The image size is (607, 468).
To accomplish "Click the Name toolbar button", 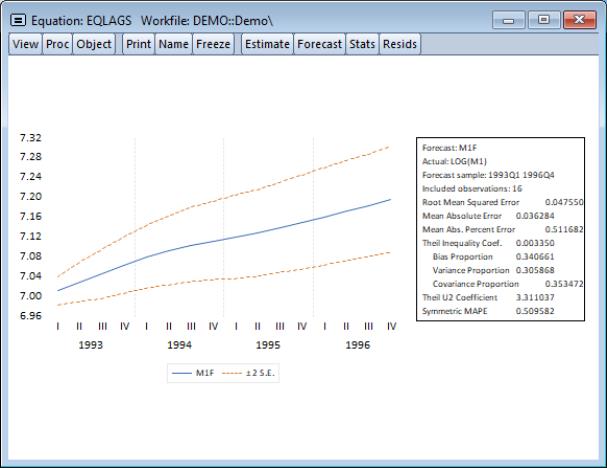I will pyautogui.click(x=173, y=44).
